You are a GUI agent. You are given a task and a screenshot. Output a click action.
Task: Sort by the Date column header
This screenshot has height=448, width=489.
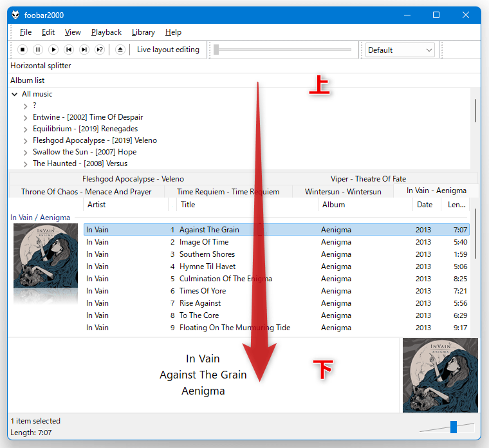pos(427,205)
